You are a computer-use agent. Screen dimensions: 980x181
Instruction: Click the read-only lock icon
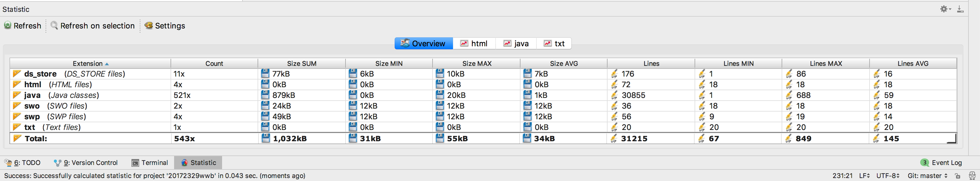(x=957, y=176)
